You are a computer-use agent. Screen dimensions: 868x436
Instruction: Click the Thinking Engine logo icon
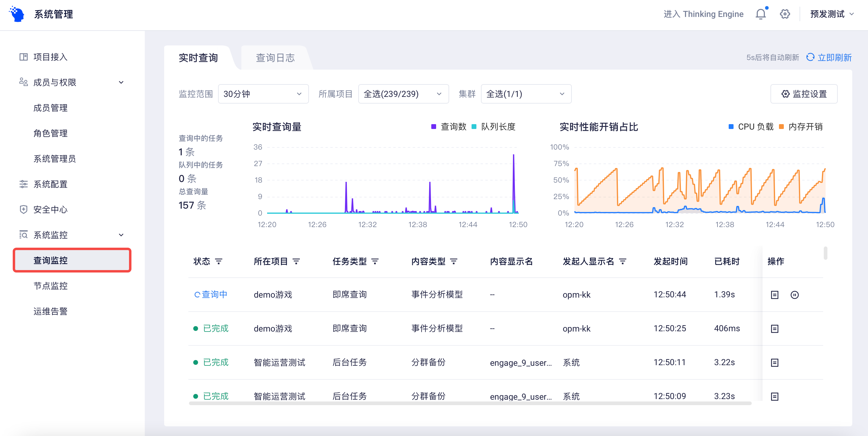(x=17, y=14)
